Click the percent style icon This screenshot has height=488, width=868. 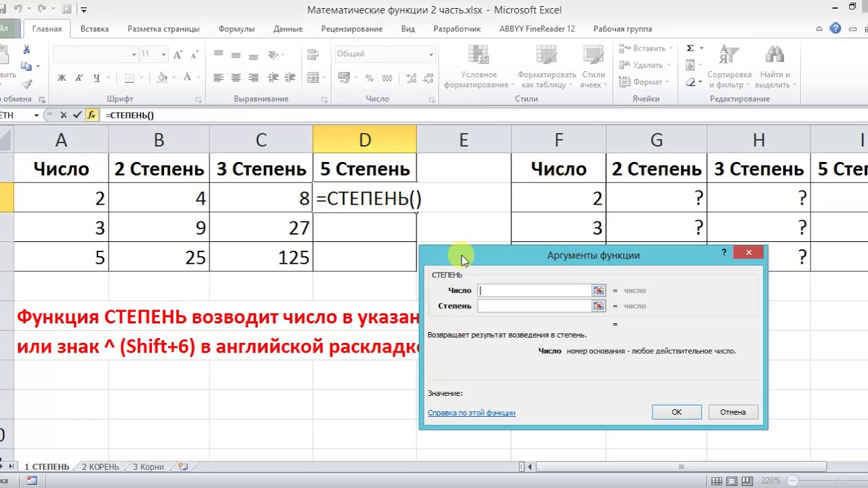tap(370, 78)
